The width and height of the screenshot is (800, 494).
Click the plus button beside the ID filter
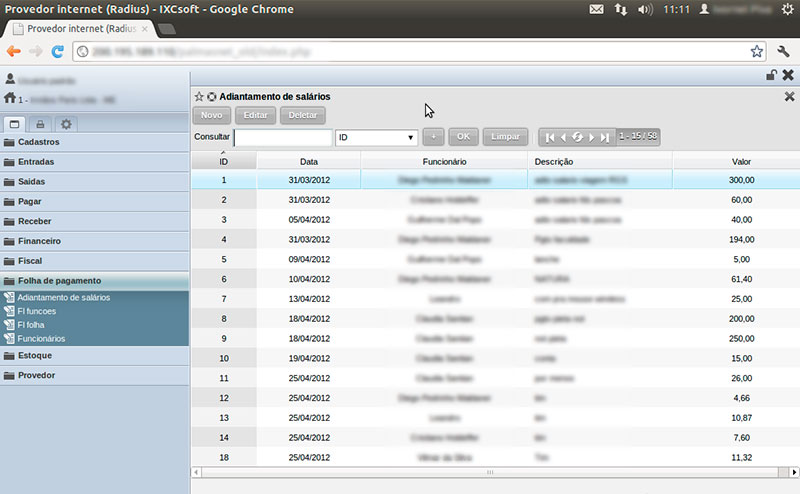pos(433,137)
